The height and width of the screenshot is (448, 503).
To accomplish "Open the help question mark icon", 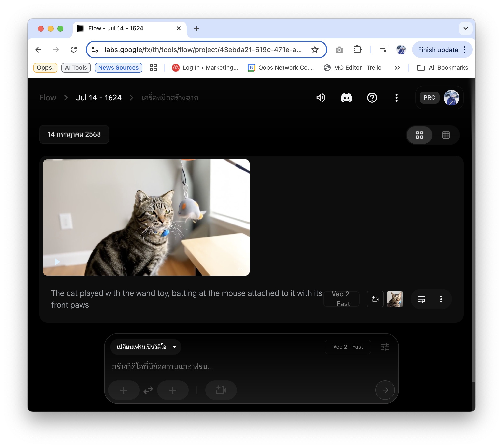I will pyautogui.click(x=372, y=98).
